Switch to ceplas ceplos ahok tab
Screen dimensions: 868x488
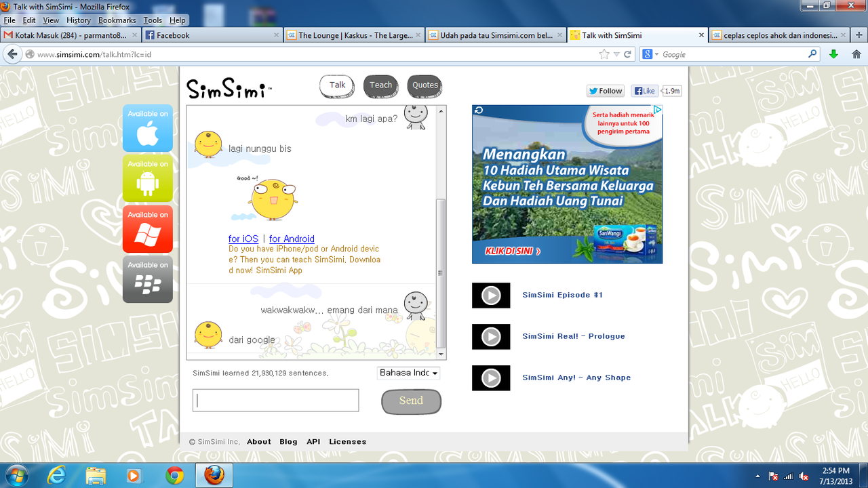coord(779,35)
